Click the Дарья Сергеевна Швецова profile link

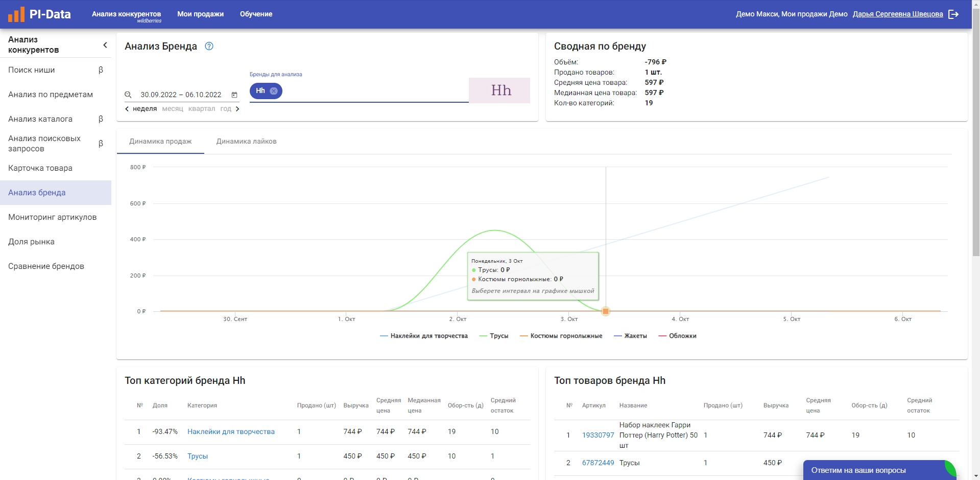click(x=898, y=14)
